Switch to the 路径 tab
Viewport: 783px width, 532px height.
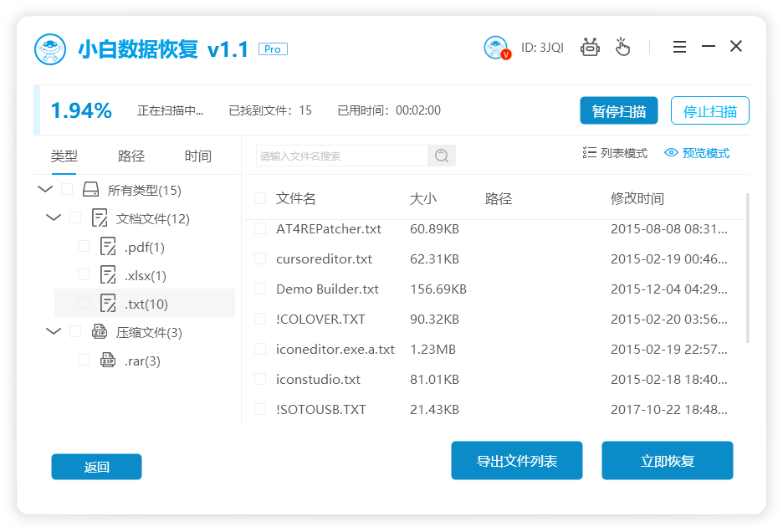pos(131,156)
